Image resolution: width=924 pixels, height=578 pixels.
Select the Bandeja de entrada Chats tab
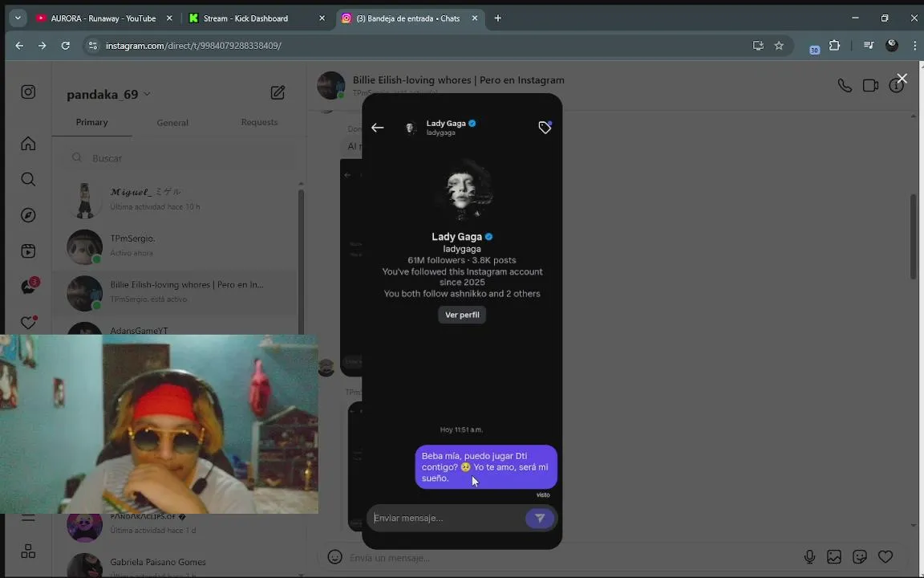(x=407, y=18)
